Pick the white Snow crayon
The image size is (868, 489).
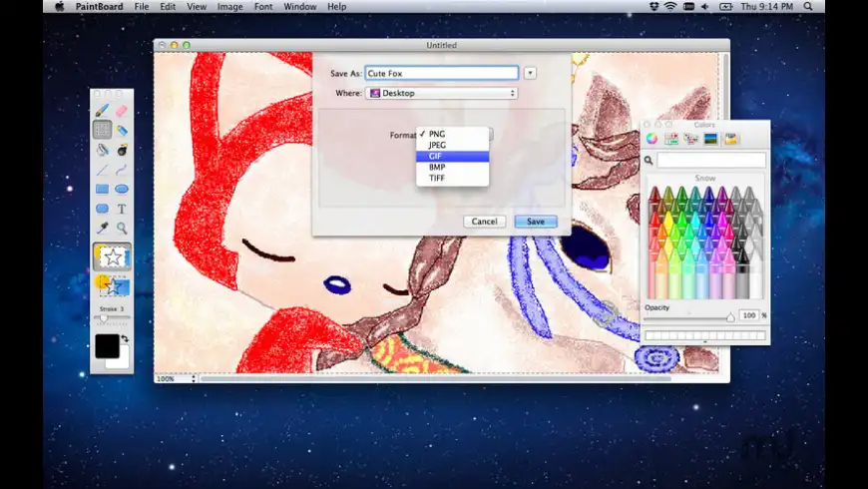tap(756, 276)
